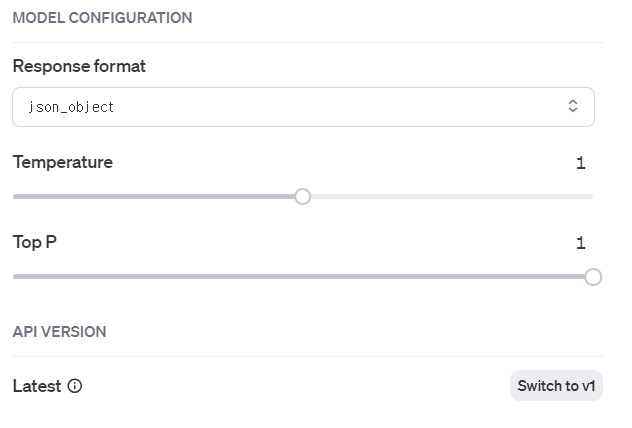Click the API VERSION section heading

click(59, 331)
